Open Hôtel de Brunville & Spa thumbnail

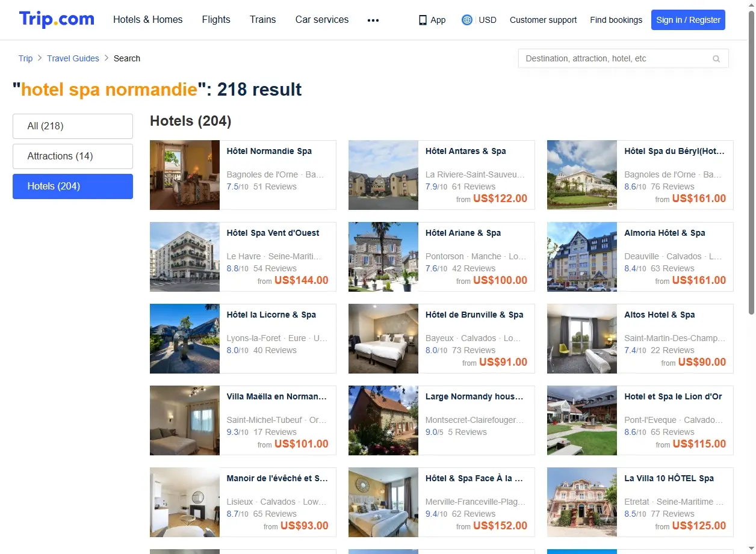pos(383,339)
